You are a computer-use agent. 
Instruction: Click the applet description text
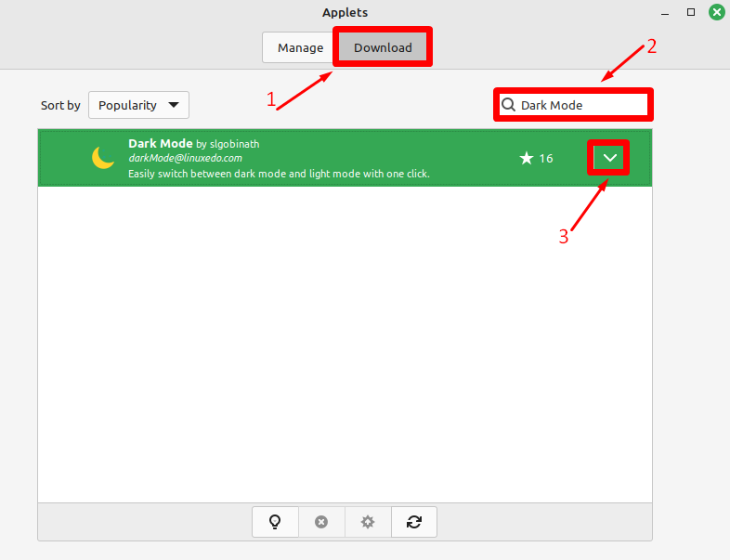(x=279, y=174)
